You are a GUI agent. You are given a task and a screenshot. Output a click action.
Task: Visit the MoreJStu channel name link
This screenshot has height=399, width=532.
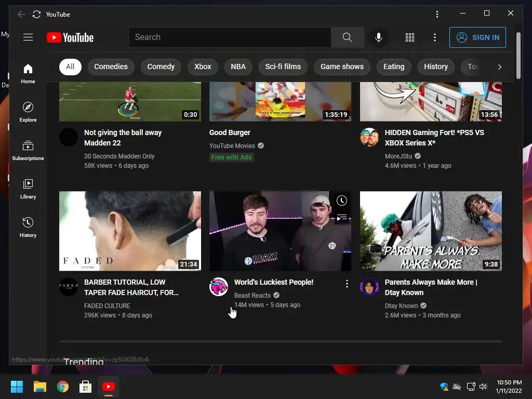click(398, 156)
